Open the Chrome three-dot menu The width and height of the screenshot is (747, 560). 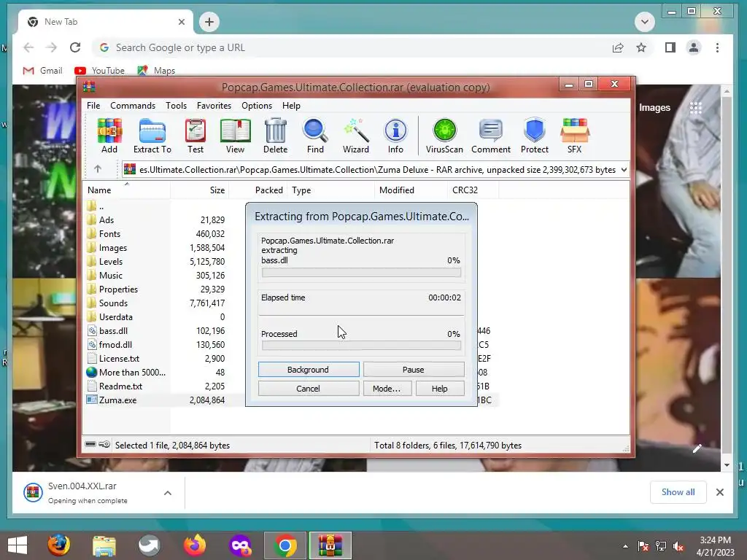click(x=718, y=47)
